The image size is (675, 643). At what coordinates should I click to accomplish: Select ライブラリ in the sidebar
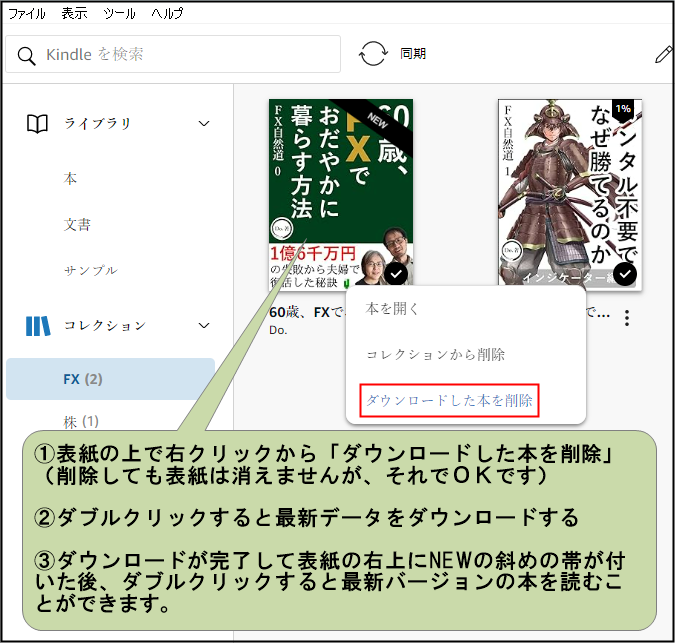click(97, 124)
